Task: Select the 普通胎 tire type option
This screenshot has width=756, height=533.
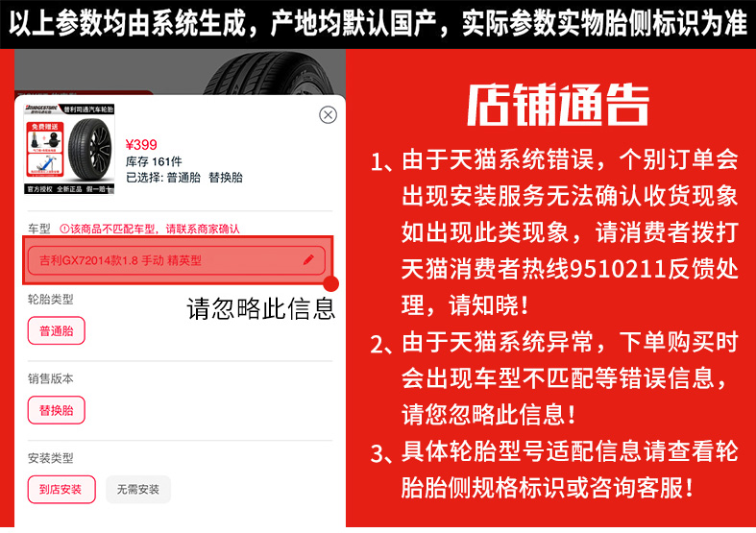Action: 57,330
